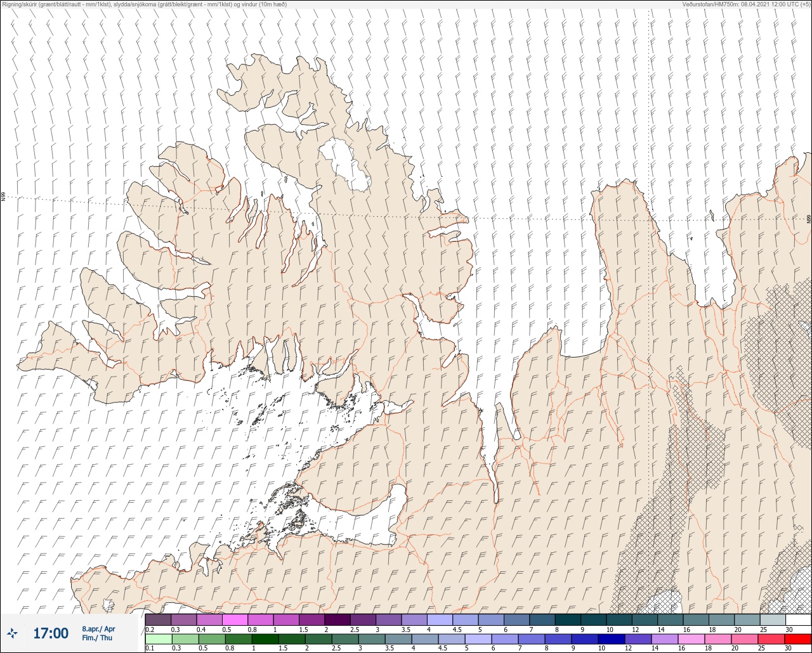The width and height of the screenshot is (812, 653).
Task: Click the 17:00 forecast time label
Action: 51,633
